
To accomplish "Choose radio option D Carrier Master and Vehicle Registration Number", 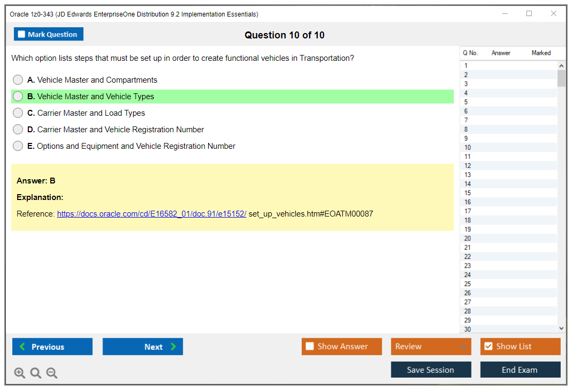I will coord(18,130).
